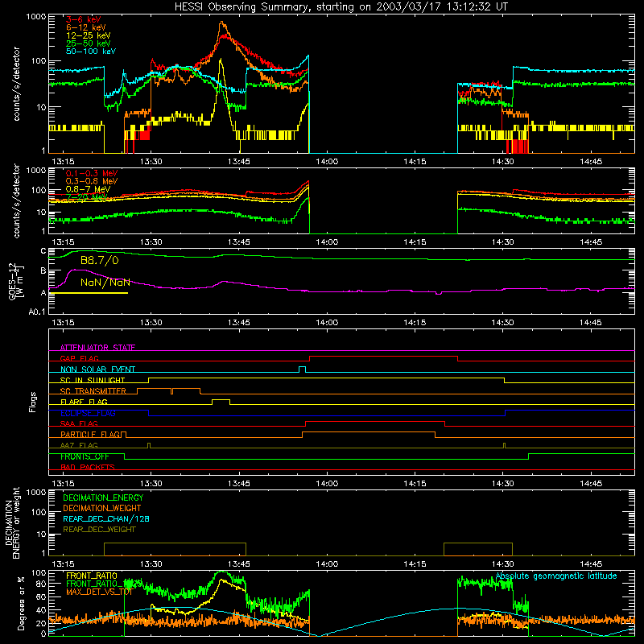
Task: Select the Flags vertical axis label
Action: [33, 402]
